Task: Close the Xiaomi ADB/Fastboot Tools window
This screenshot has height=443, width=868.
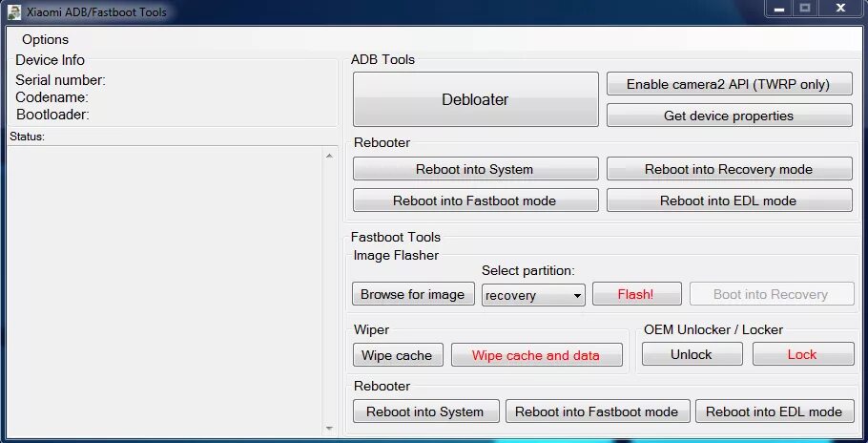Action: 841,9
